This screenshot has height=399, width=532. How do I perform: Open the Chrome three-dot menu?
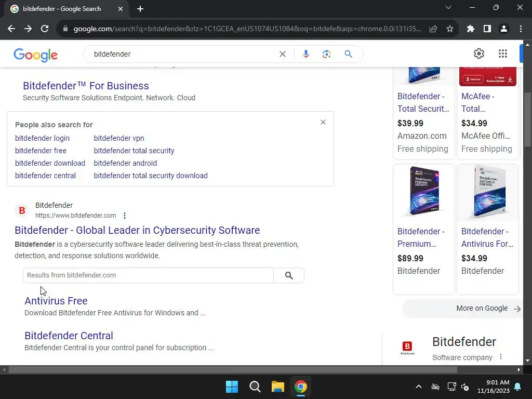pyautogui.click(x=521, y=29)
